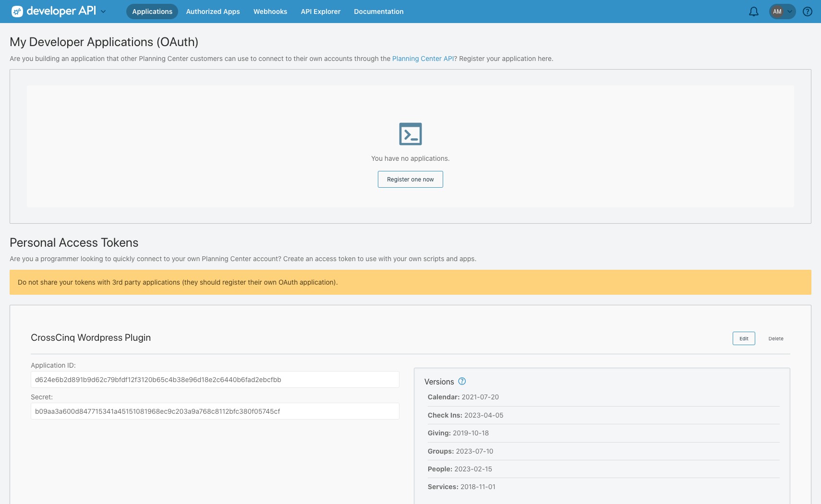The height and width of the screenshot is (504, 821).
Task: Click the CrossCinq Wordpress Plugin title
Action: (x=91, y=337)
